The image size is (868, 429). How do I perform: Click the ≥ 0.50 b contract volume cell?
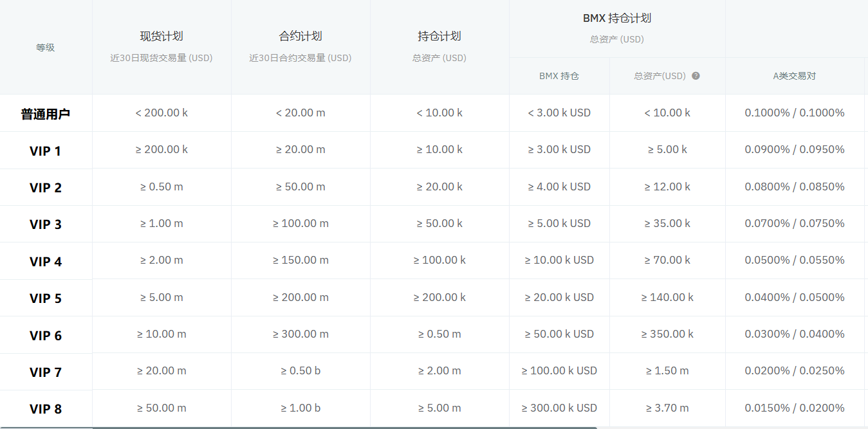(x=300, y=371)
